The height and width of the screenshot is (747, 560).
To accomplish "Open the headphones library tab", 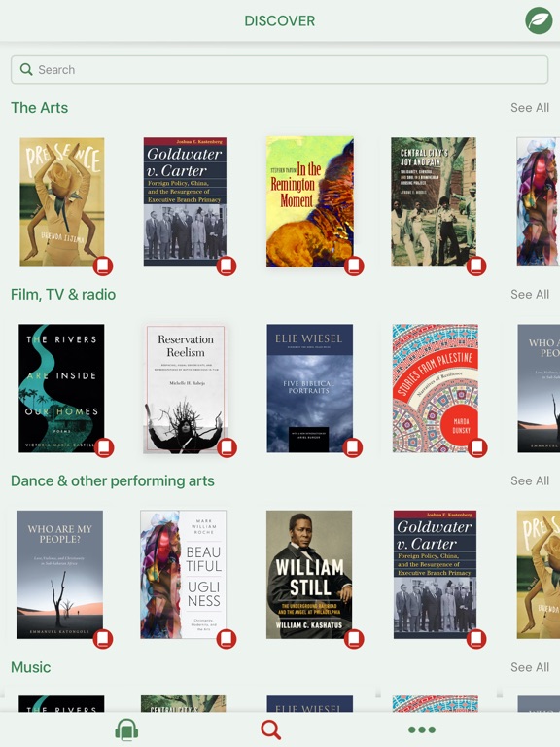I will pyautogui.click(x=126, y=729).
